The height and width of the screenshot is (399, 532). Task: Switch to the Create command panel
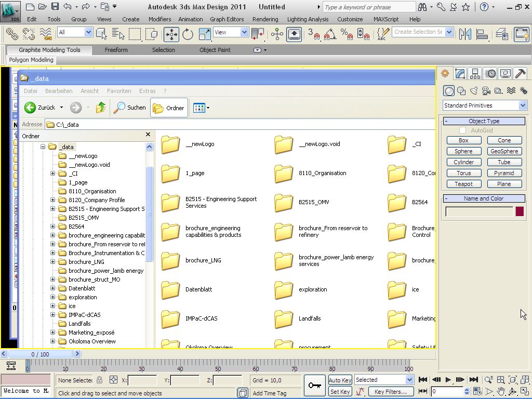tap(445, 73)
